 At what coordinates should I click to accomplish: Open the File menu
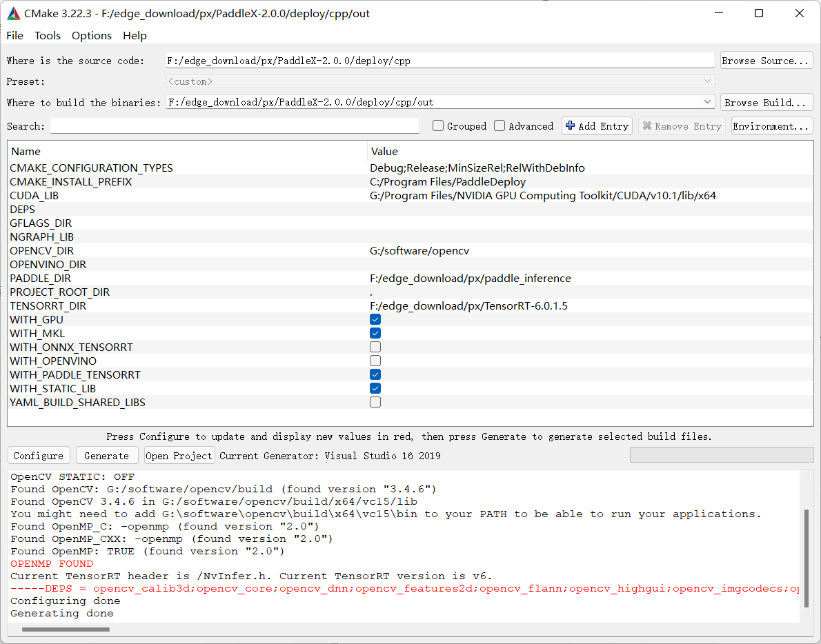tap(14, 36)
